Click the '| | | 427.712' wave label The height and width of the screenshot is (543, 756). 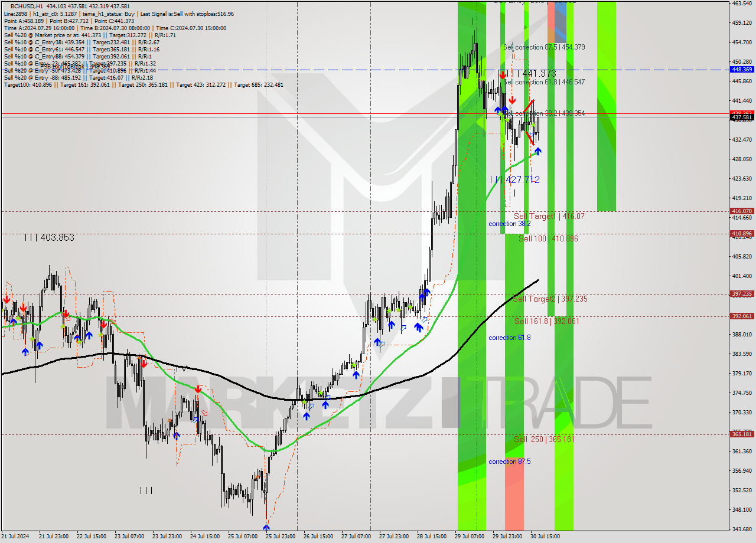pos(514,179)
